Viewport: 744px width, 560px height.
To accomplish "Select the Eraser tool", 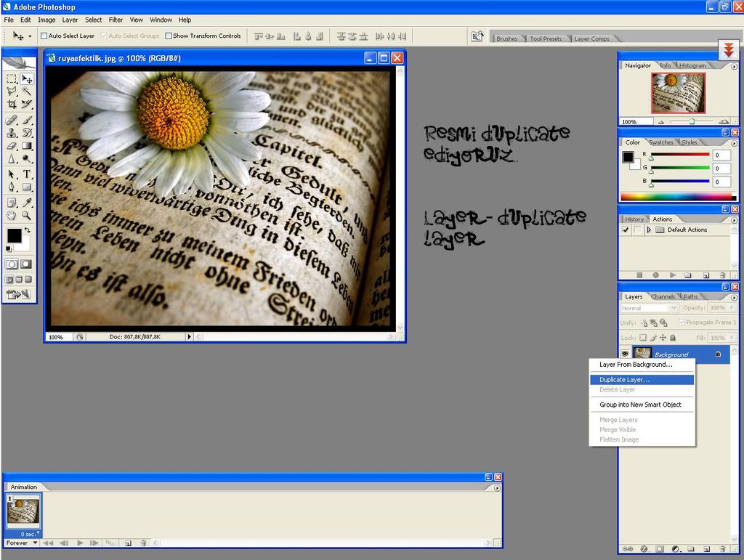I will [x=12, y=146].
